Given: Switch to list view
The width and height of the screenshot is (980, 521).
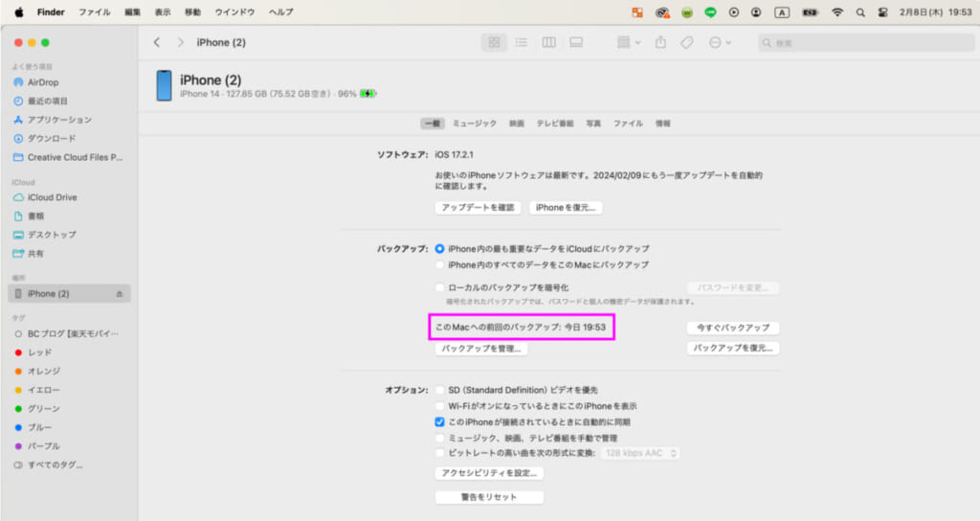Looking at the screenshot, I should click(x=522, y=42).
